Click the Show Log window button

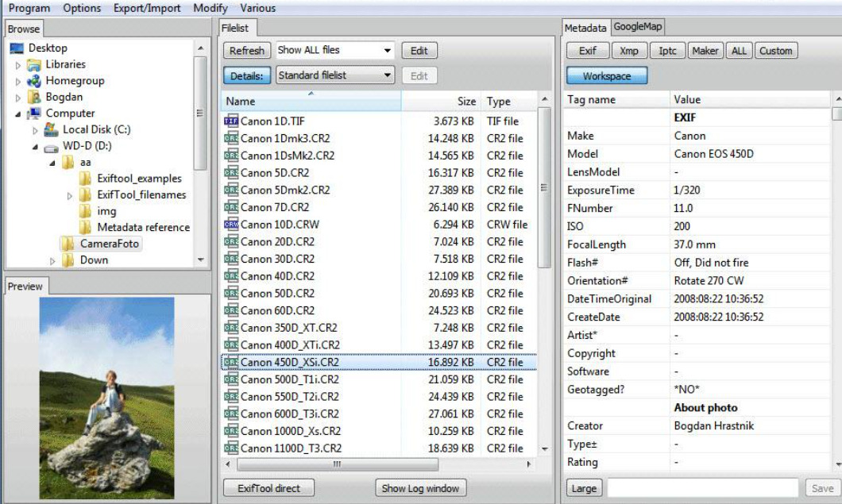[420, 488]
